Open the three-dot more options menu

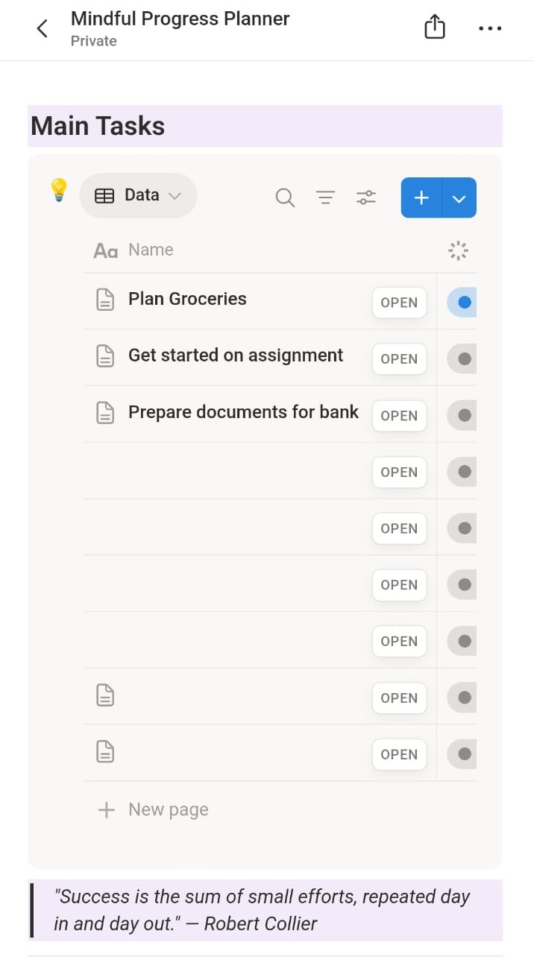490,29
